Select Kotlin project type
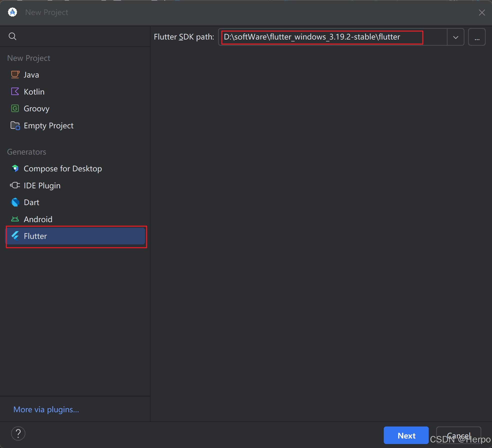 click(34, 92)
